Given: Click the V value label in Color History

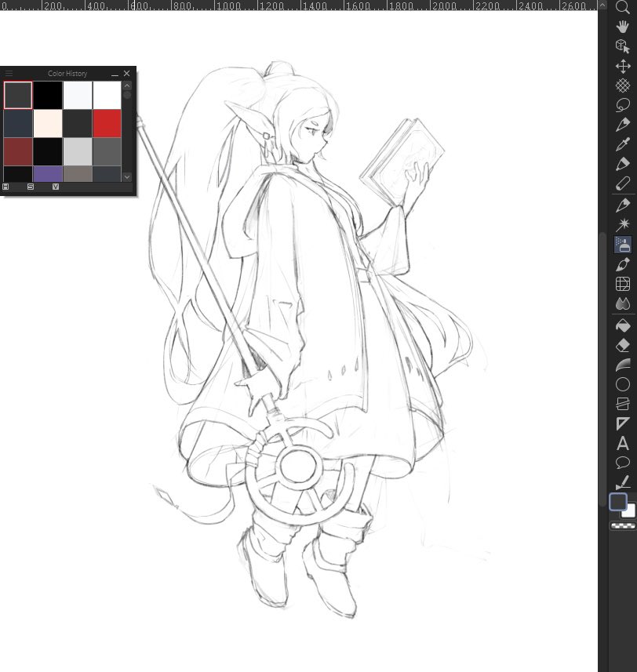Looking at the screenshot, I should tap(55, 187).
